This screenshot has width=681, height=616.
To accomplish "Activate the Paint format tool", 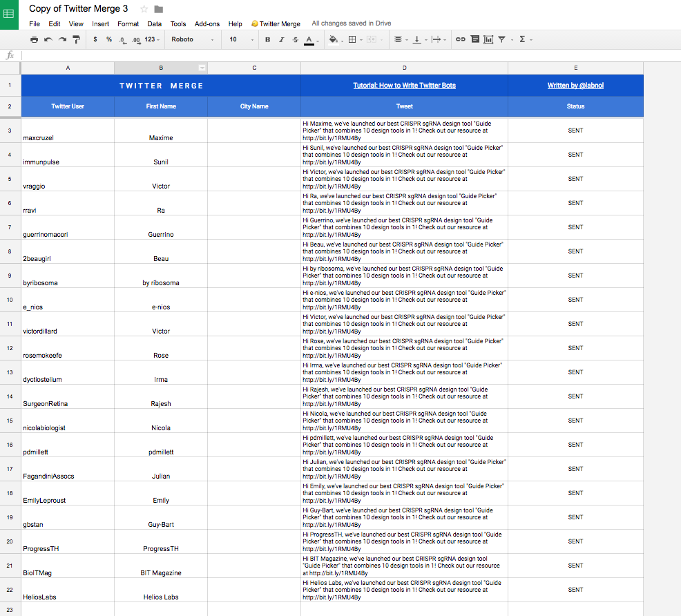I will pyautogui.click(x=77, y=39).
